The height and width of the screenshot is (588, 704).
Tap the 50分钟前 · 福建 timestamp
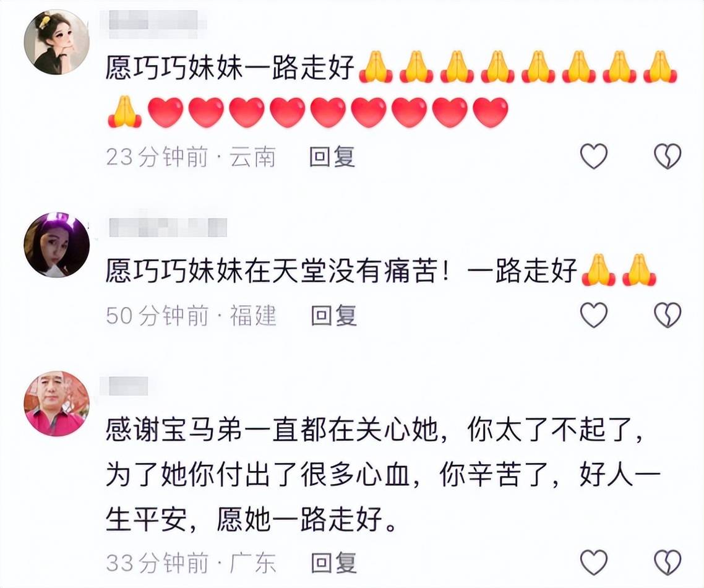tap(191, 315)
